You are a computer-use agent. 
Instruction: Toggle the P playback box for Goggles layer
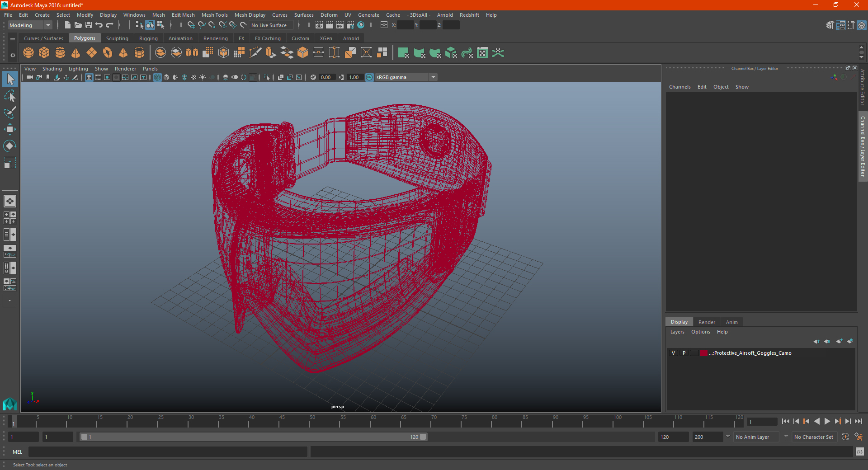684,353
